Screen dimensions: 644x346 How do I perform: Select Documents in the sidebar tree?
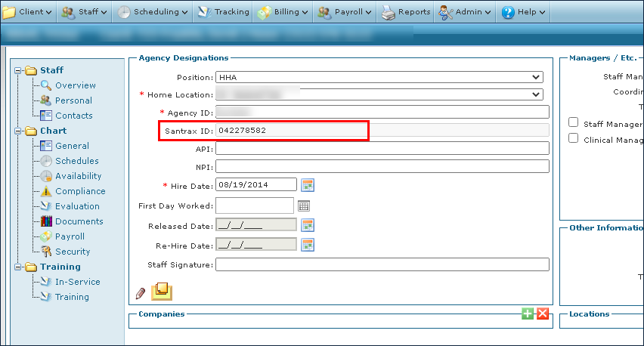pos(79,221)
